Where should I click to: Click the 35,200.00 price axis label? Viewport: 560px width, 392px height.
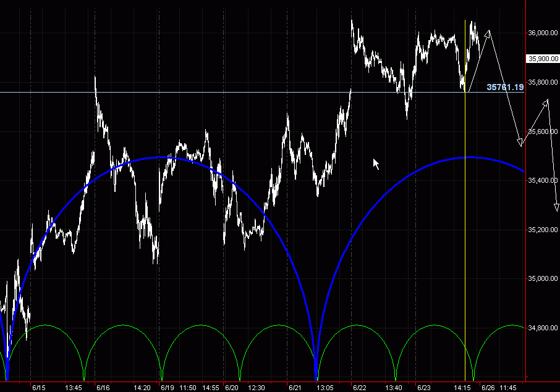[543, 230]
